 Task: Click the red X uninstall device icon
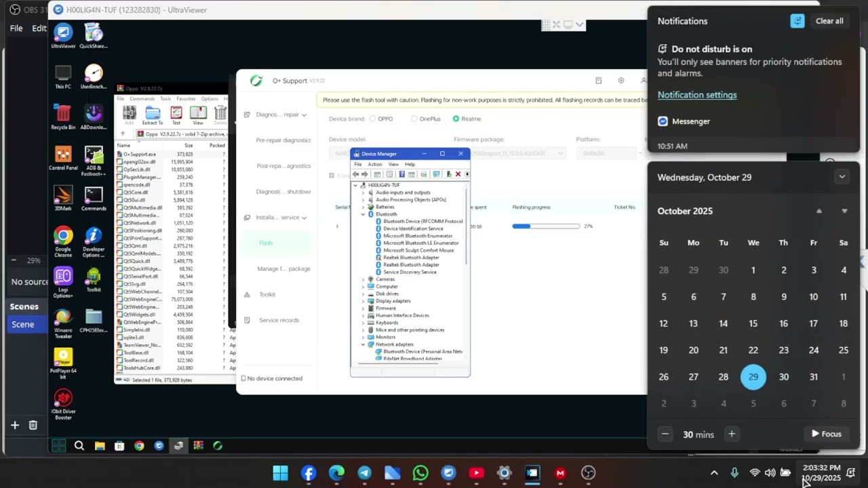tap(458, 174)
